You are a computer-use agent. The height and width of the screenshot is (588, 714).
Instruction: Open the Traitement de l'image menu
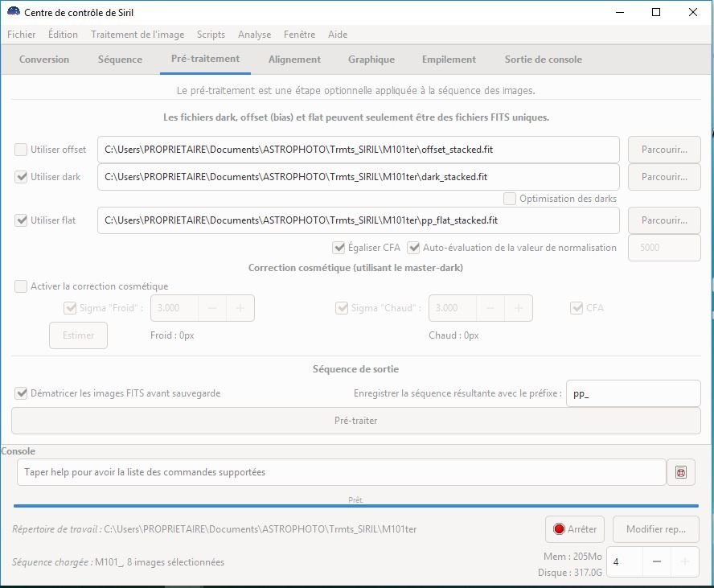137,34
